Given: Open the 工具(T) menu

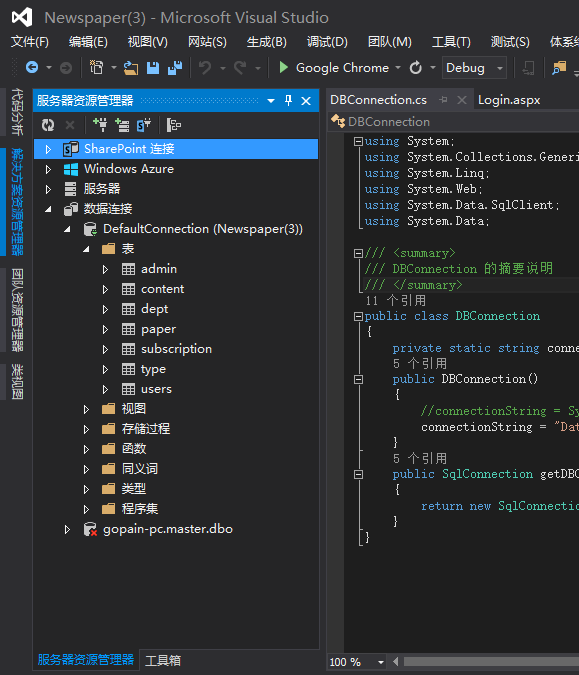Looking at the screenshot, I should click(451, 42).
